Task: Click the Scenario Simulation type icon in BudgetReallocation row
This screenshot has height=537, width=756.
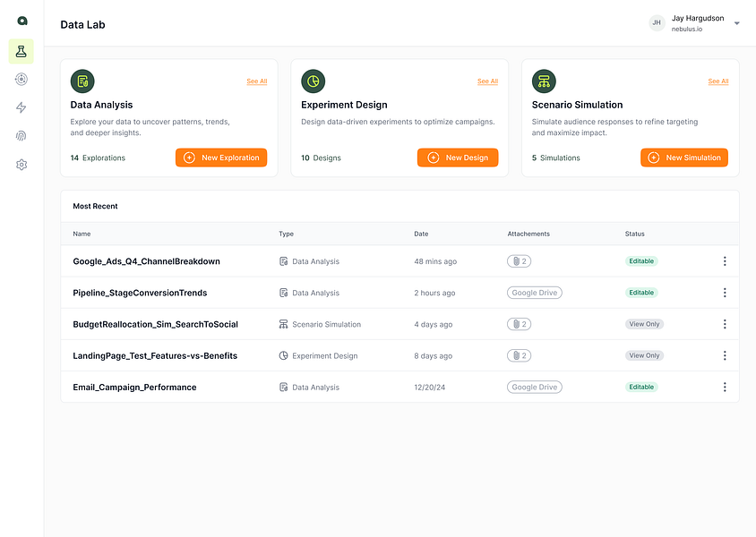Action: coord(283,324)
